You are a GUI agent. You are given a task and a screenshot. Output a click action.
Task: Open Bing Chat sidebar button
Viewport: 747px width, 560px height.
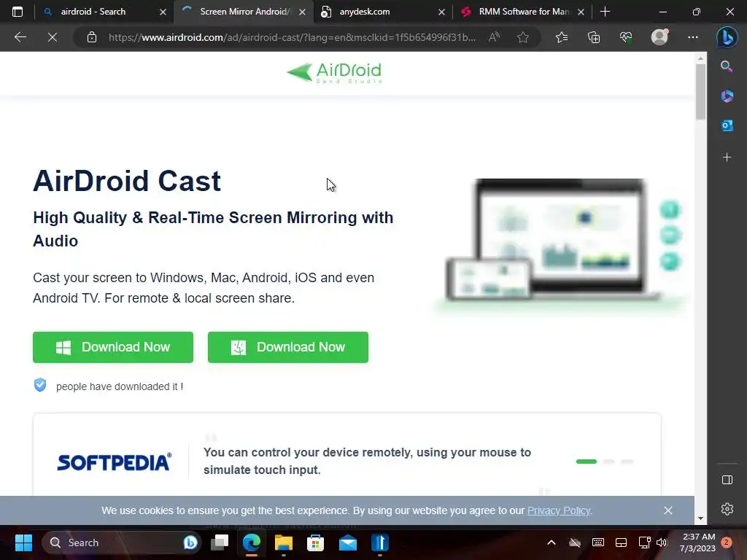(x=727, y=37)
